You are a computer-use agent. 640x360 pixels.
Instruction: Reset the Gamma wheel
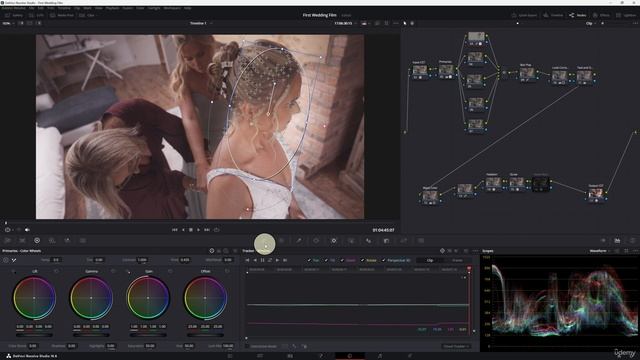[x=113, y=271]
